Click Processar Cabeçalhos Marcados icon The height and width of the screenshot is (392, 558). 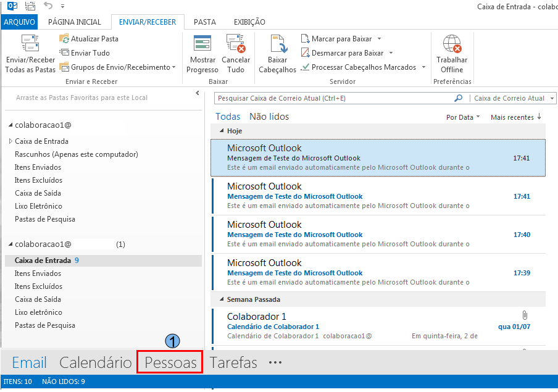(306, 67)
